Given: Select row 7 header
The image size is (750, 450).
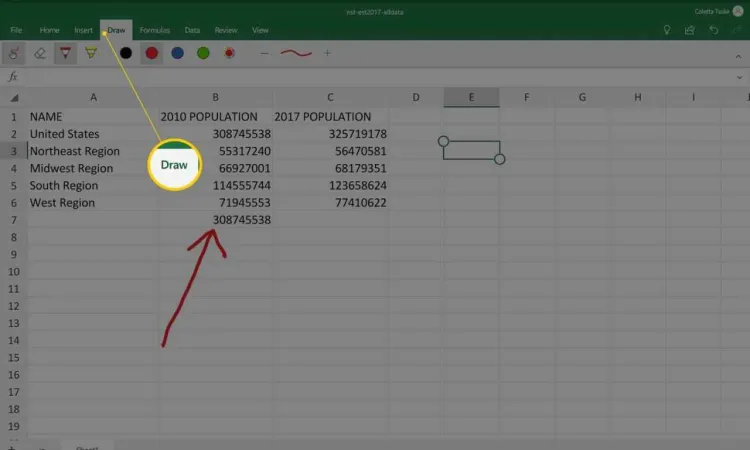Looking at the screenshot, I should [x=13, y=220].
